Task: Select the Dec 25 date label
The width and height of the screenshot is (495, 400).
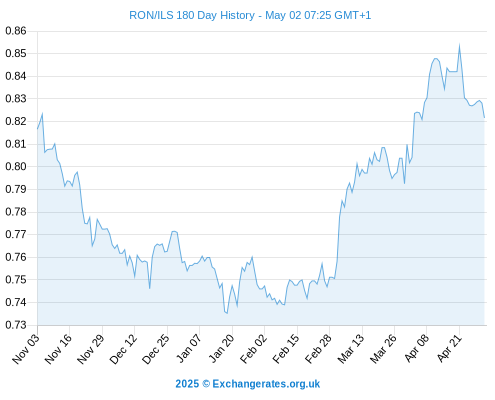Action: pyautogui.click(x=156, y=349)
